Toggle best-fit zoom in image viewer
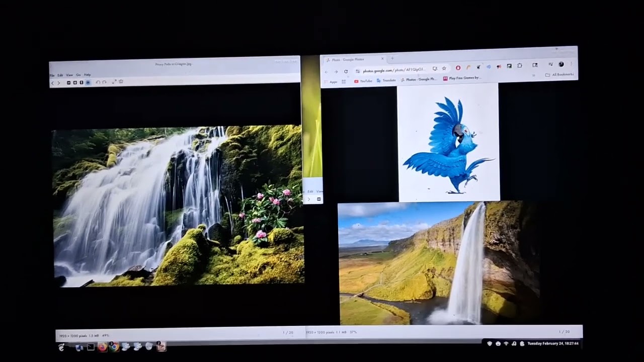The image size is (644, 362). point(88,82)
